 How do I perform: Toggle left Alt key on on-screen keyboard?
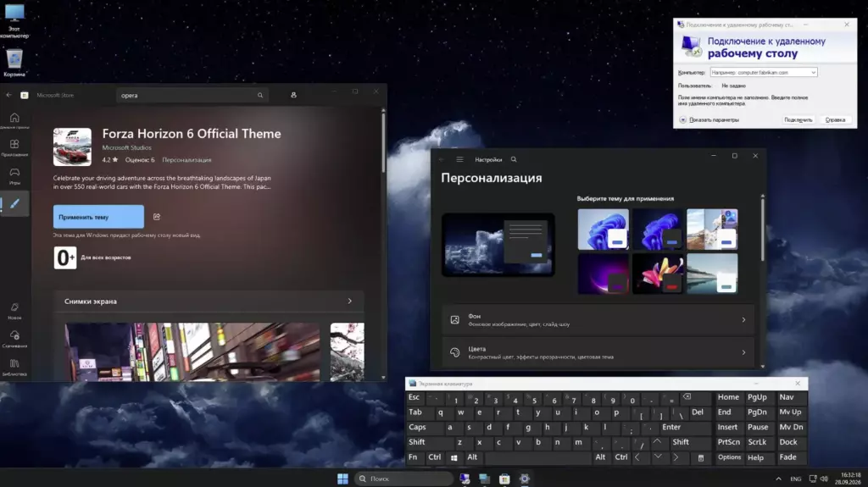[x=473, y=457]
